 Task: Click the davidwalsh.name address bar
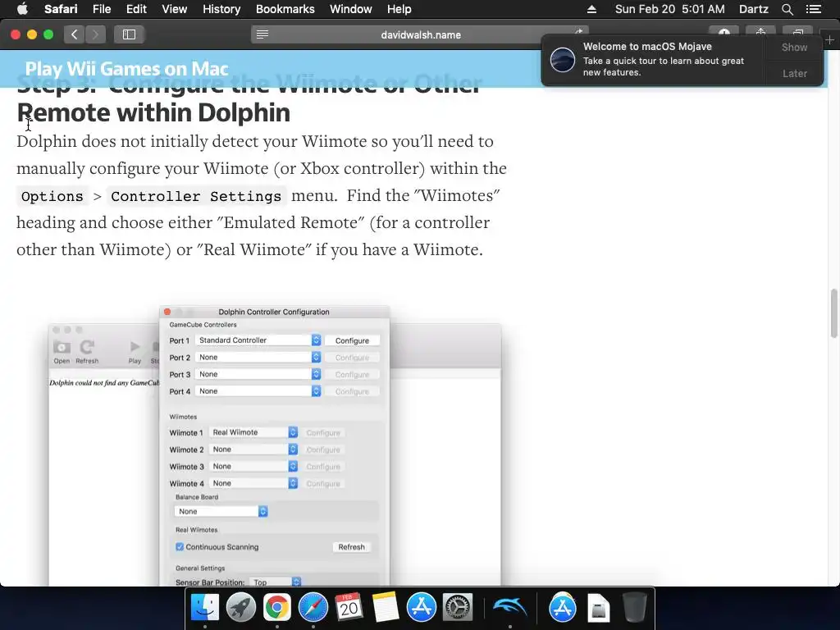420,34
